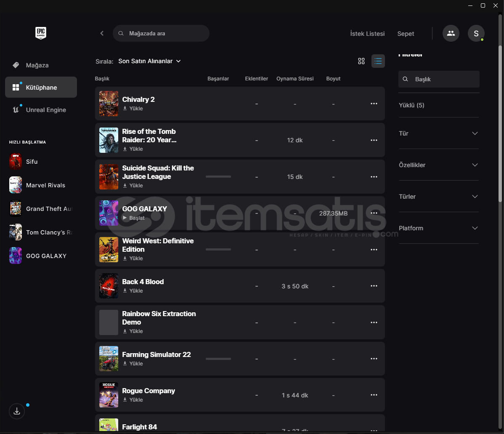Click the Başarılar column header
The height and width of the screenshot is (434, 504).
click(218, 78)
